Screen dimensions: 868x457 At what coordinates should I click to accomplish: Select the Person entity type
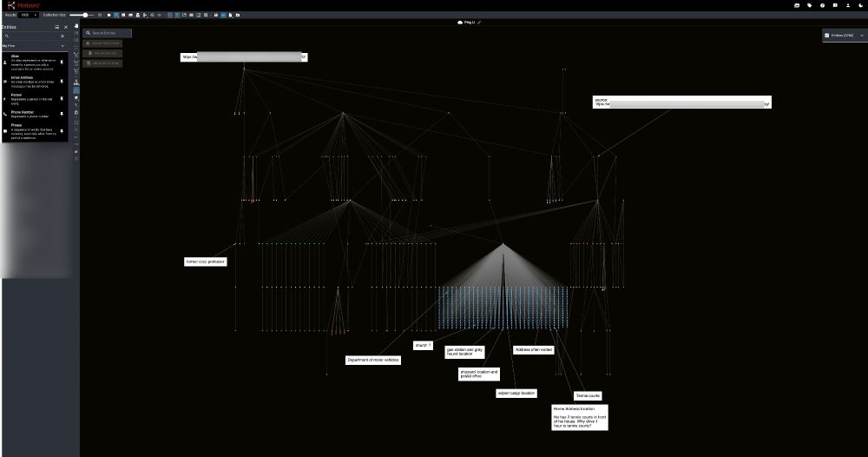pos(35,98)
